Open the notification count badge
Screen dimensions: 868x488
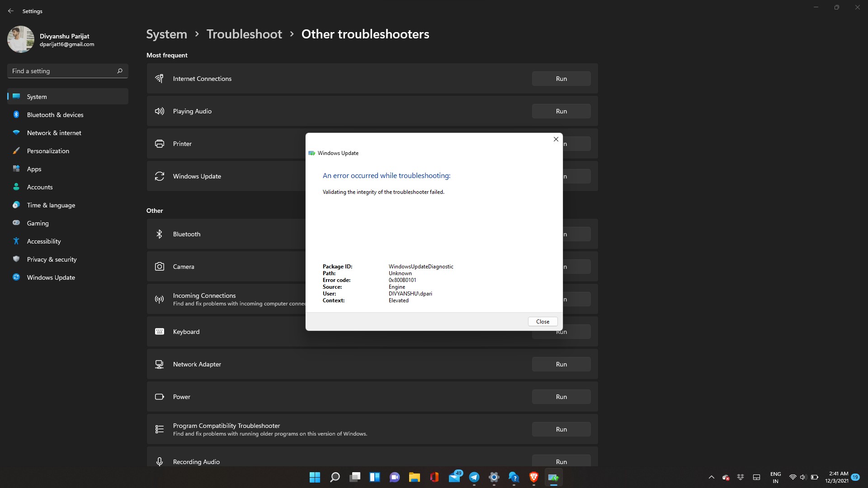856,477
